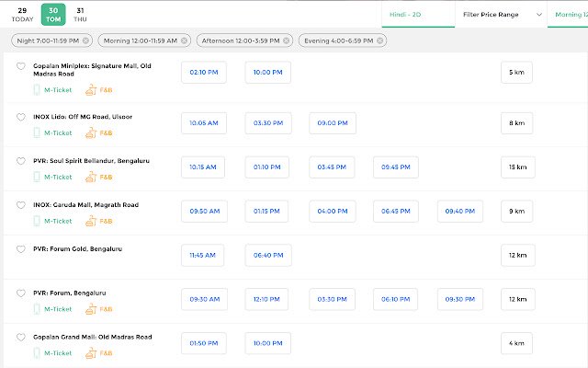Book 01:50 PM show at Gopalan Grand Mall

[204, 343]
